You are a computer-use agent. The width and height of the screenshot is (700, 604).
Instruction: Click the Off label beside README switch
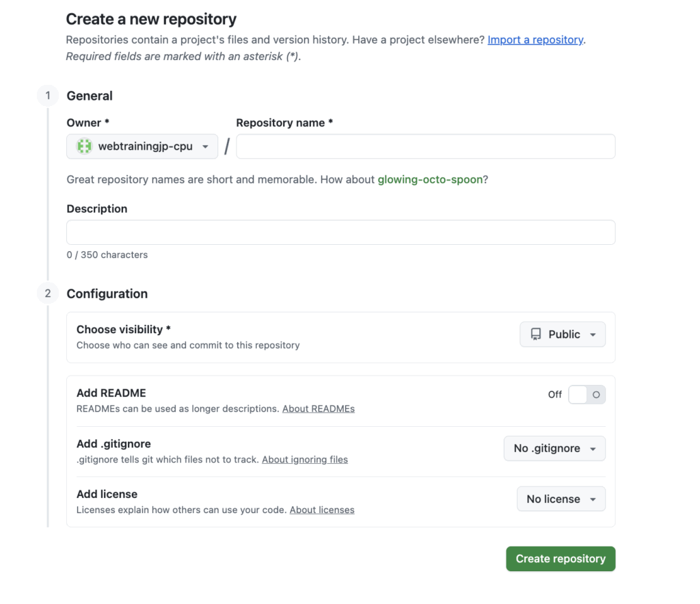[x=554, y=395]
